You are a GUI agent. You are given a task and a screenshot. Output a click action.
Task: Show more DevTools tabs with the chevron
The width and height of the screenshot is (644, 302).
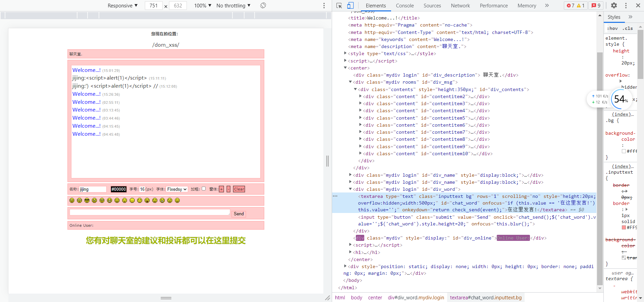pos(547,5)
